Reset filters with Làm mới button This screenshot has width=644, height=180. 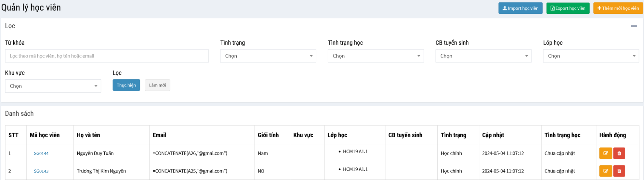point(157,85)
